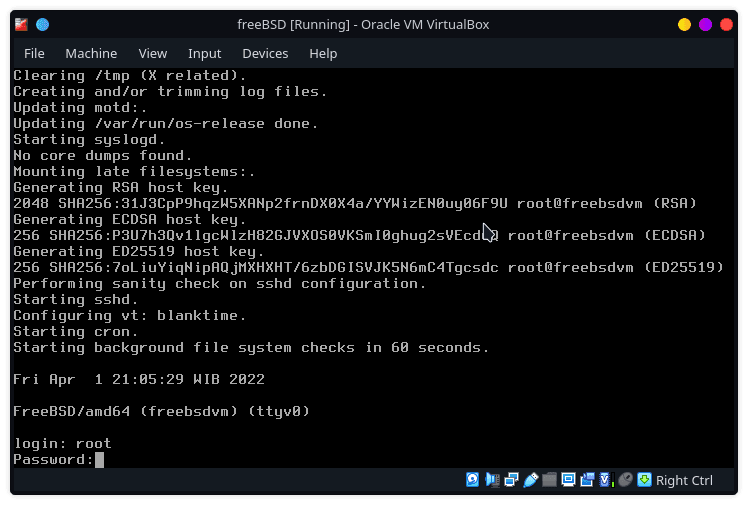Image resolution: width=748 pixels, height=505 pixels.
Task: Click 'Performing sanity check on sshd configuration.' line
Action: 219,283
